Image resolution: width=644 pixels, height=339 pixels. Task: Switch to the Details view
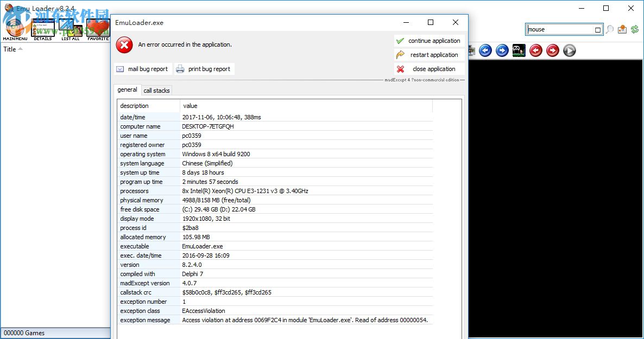point(42,27)
